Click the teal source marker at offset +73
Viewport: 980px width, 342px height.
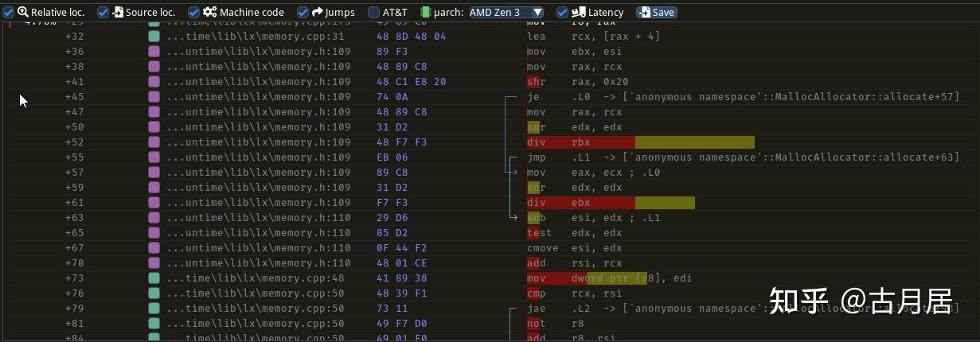154,278
